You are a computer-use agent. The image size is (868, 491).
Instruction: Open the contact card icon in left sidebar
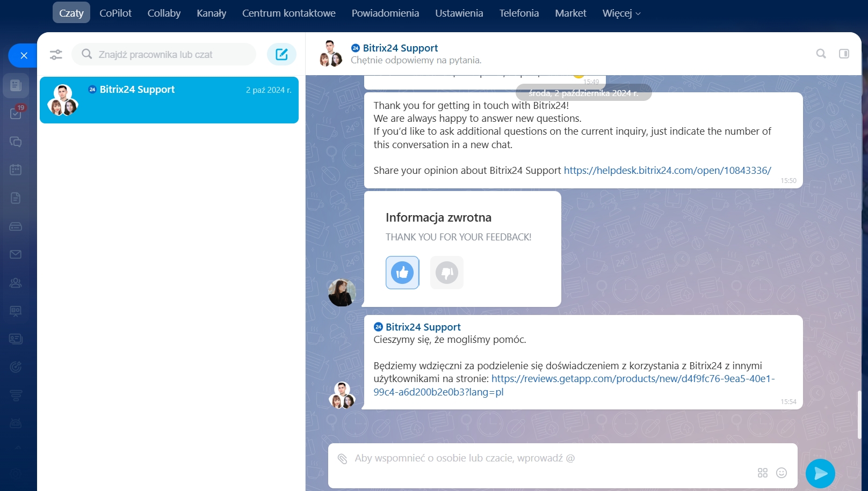coord(16,339)
